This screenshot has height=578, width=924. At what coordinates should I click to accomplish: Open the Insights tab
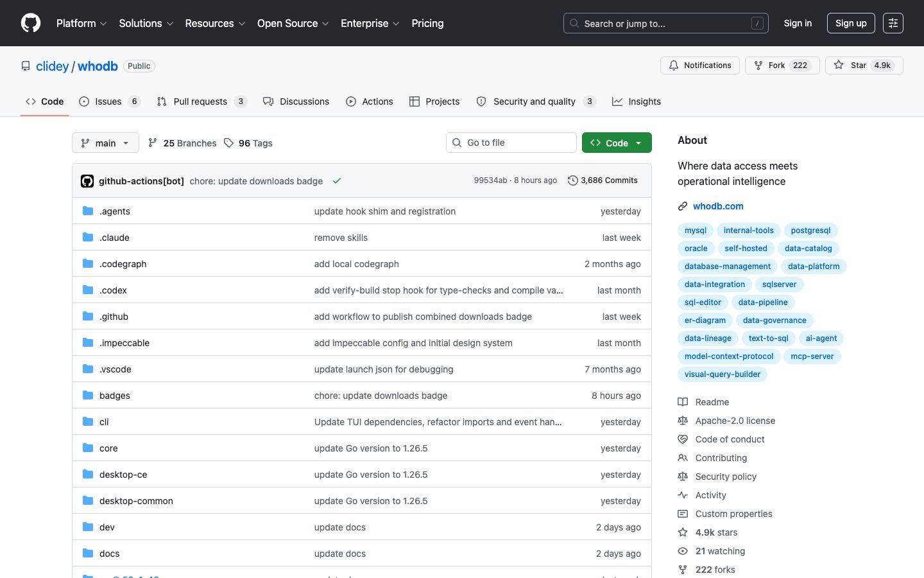click(637, 101)
